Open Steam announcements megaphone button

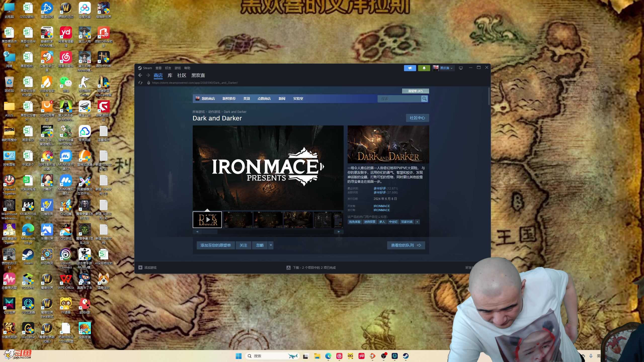[x=410, y=68]
